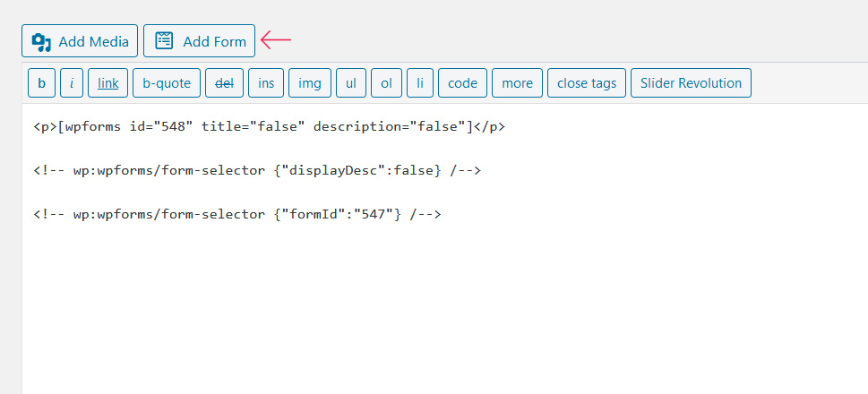The image size is (868, 394).
Task: Insert a blockquote with b-quote
Action: point(167,83)
